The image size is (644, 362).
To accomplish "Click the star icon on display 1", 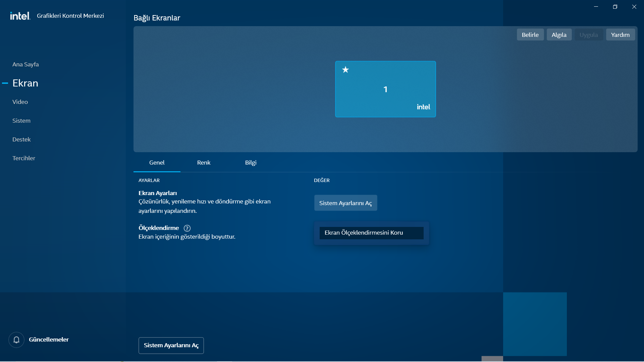I will [x=345, y=70].
